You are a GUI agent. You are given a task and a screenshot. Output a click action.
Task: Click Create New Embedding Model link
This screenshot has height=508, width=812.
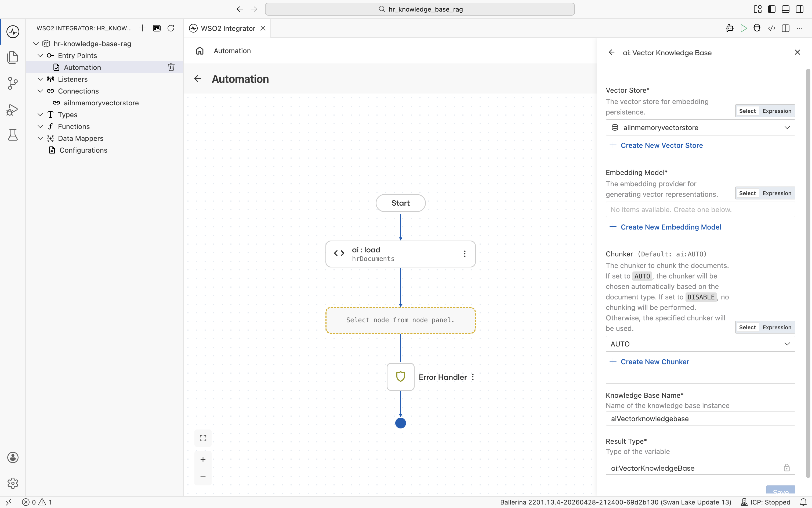coord(665,227)
